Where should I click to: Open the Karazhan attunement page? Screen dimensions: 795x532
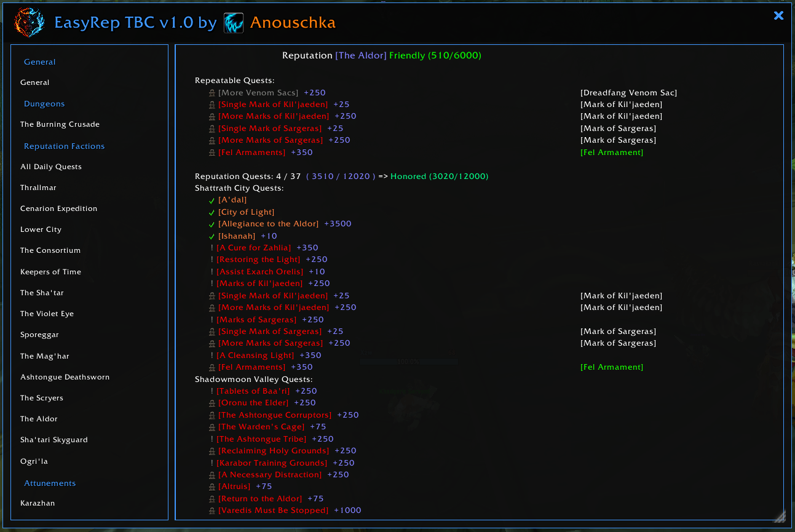pos(38,503)
